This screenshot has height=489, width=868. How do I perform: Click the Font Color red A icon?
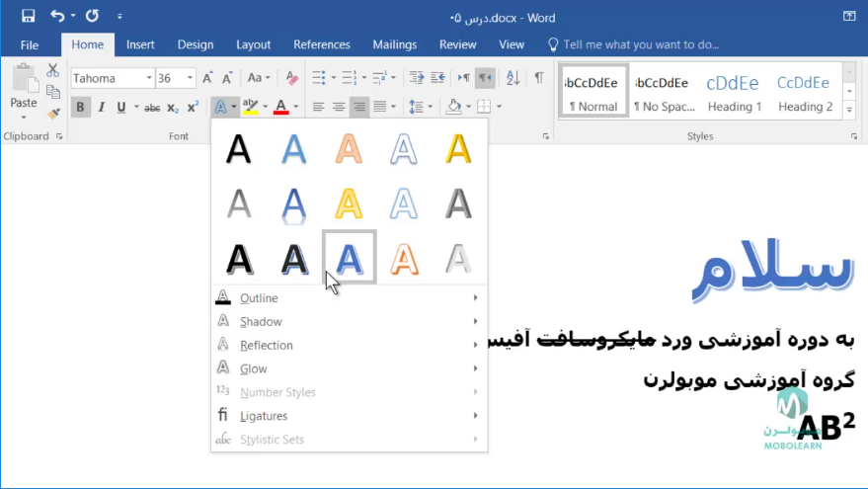pos(281,107)
